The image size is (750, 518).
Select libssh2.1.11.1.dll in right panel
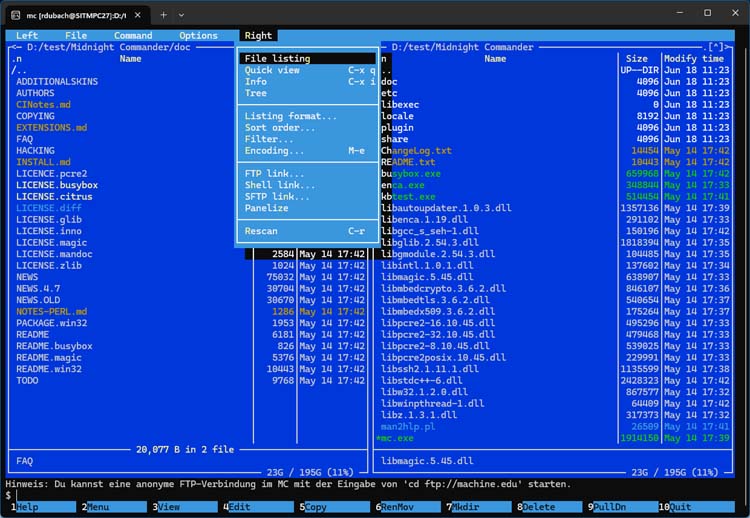tap(430, 369)
